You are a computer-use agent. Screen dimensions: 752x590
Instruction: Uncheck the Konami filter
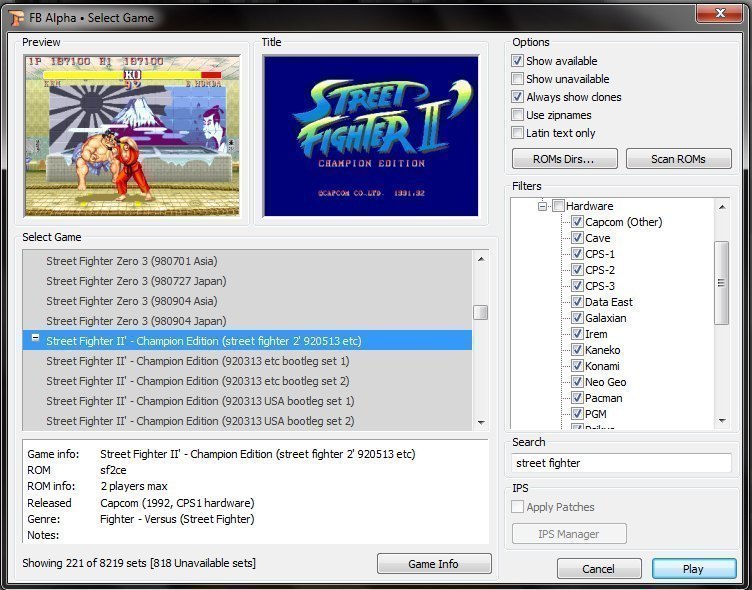pyautogui.click(x=577, y=366)
